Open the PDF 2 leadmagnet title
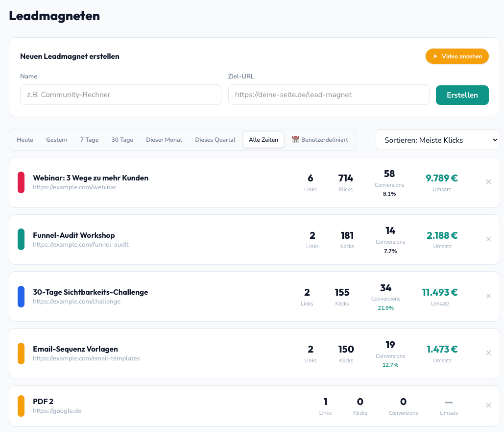Screen dimensions: 504x432 (43, 402)
